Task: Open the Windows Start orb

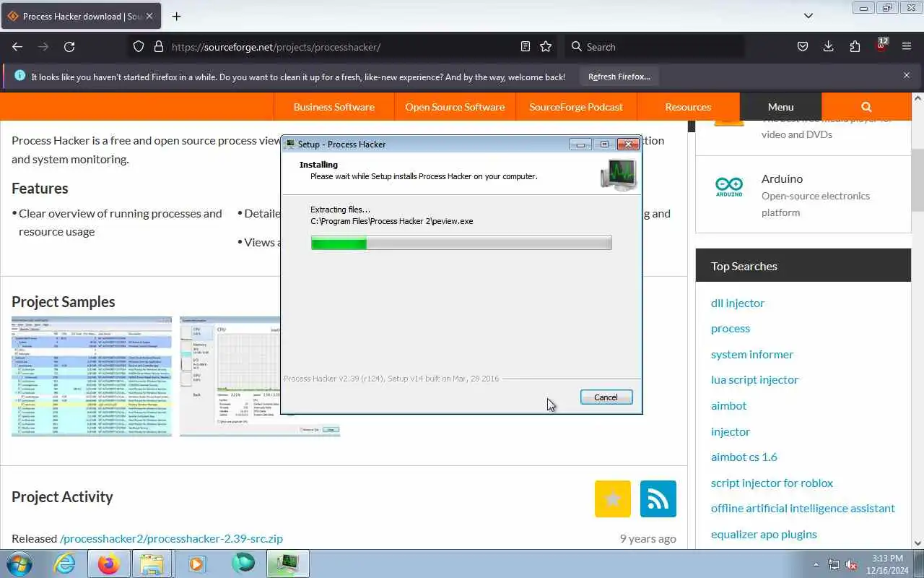Action: click(19, 564)
